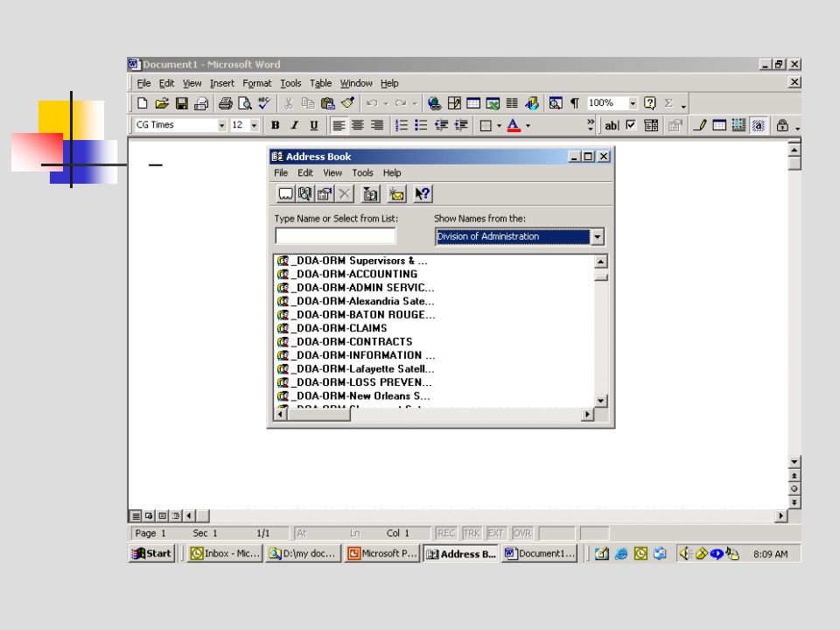Click the Insert Table icon
Image resolution: width=840 pixels, height=630 pixels.
473,103
